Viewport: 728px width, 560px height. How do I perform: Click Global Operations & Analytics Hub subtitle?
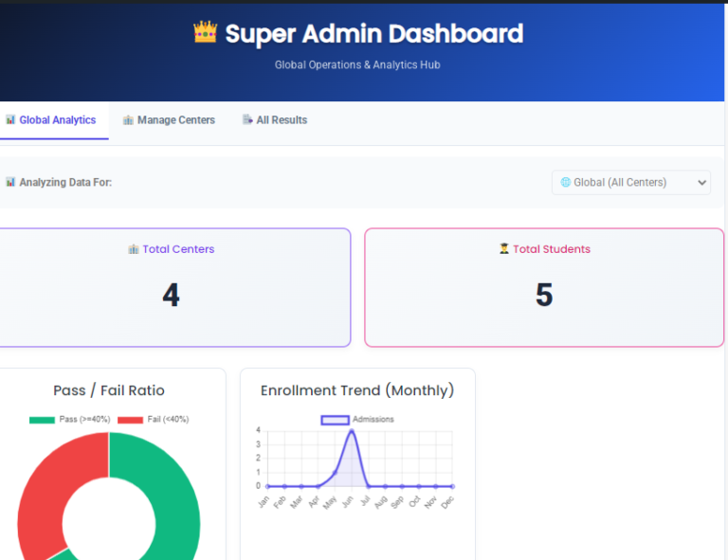(357, 65)
